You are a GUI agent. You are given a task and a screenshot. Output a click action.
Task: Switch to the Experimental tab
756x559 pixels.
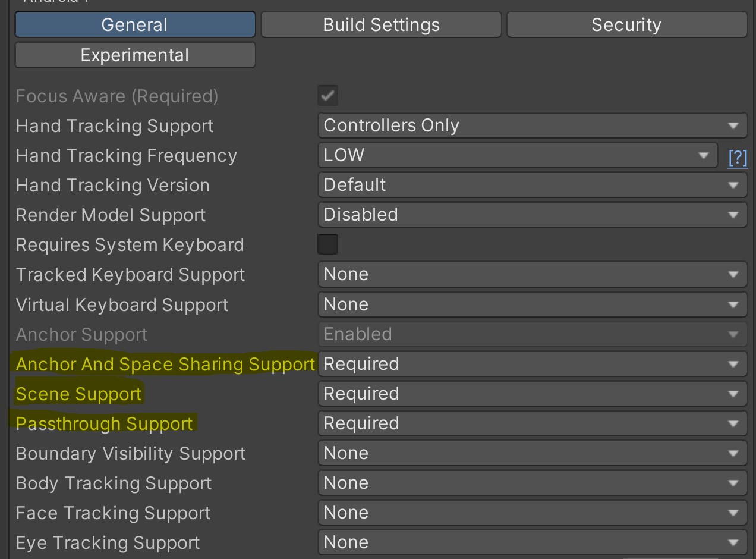135,55
